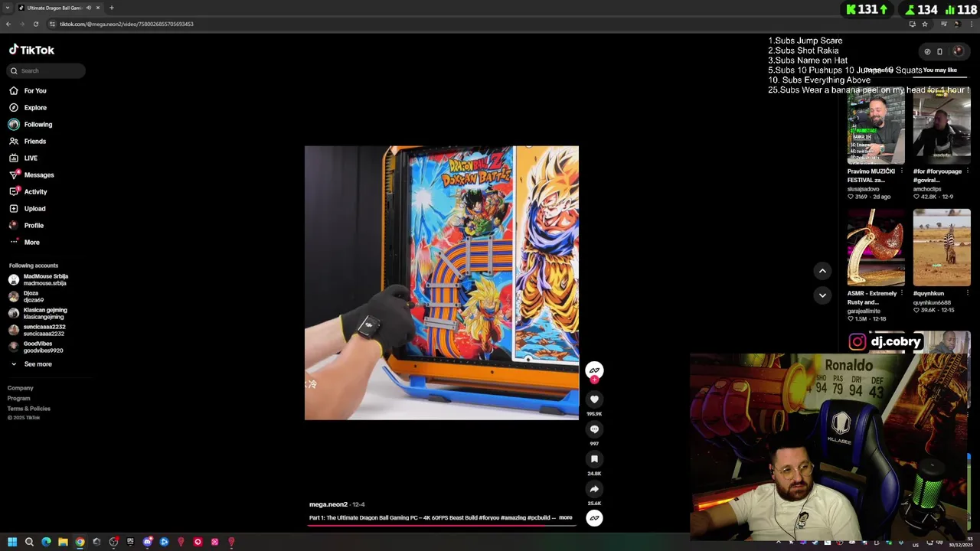
Task: Open Microsoft Edge from taskbar
Action: [46, 542]
